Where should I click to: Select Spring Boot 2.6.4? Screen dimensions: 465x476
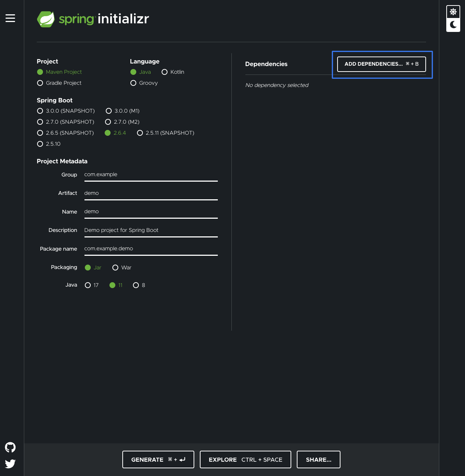coord(115,133)
